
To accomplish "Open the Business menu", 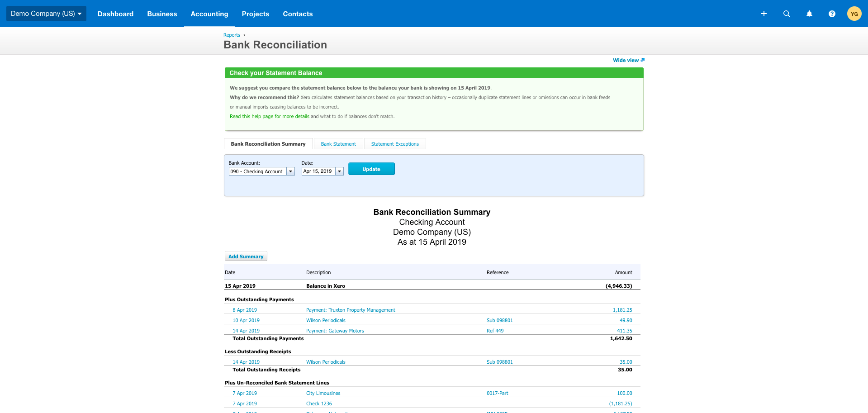I will (x=162, y=14).
